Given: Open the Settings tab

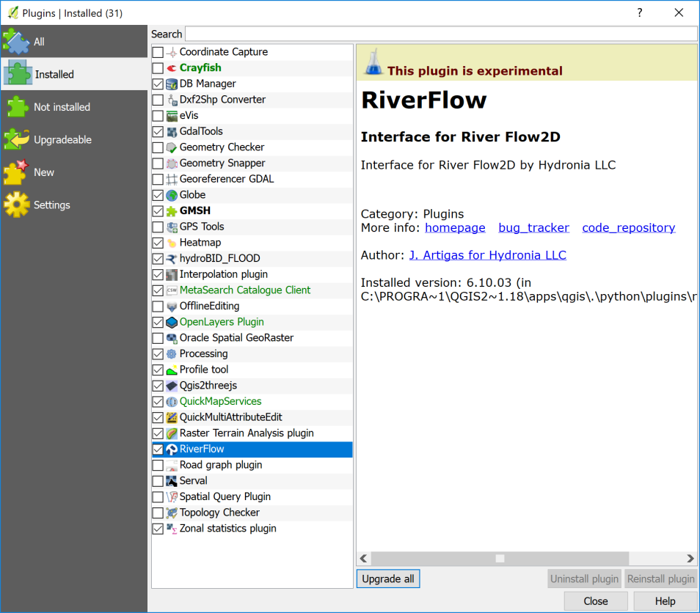Looking at the screenshot, I should [x=51, y=205].
